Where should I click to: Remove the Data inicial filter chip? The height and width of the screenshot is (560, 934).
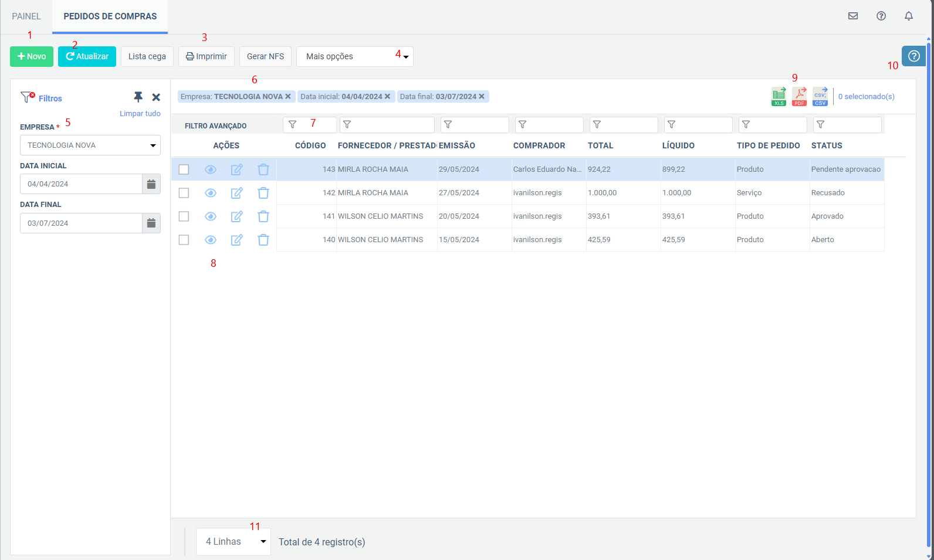point(387,96)
